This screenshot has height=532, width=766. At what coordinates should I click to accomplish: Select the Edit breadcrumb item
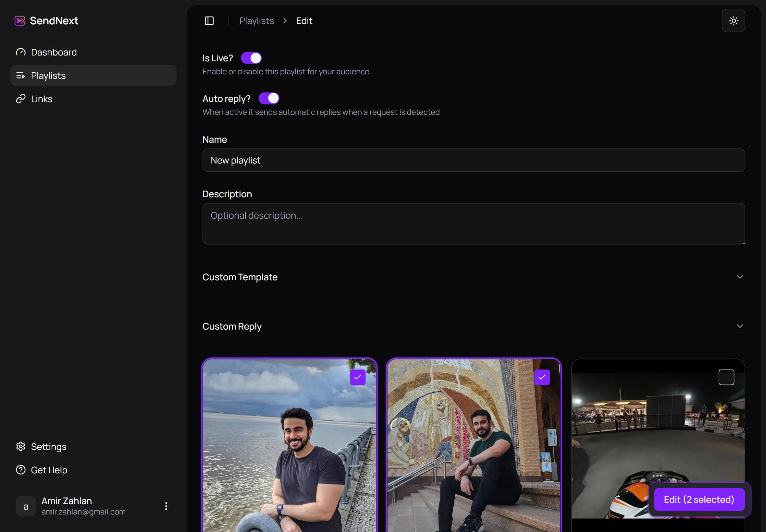(303, 21)
